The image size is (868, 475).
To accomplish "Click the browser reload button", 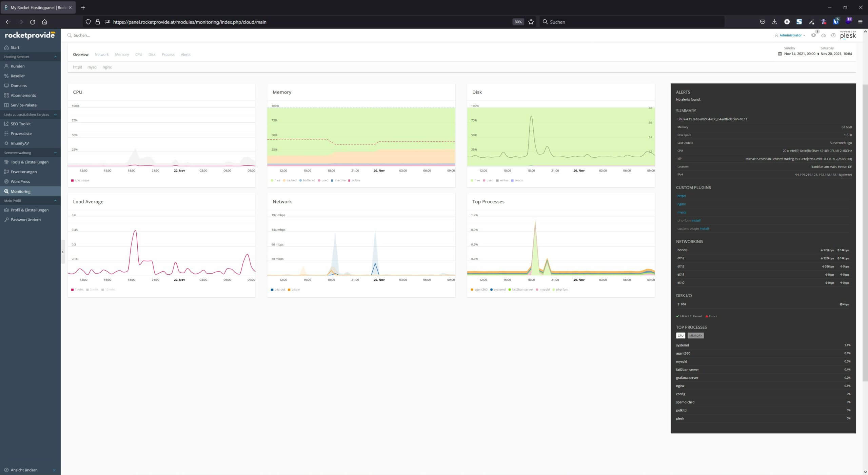I will [x=33, y=22].
